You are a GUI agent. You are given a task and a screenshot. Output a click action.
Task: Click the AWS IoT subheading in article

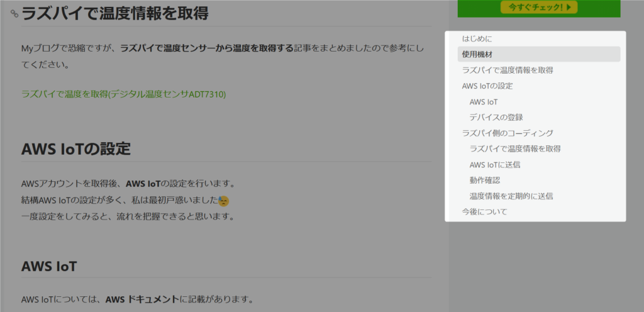coord(49,267)
